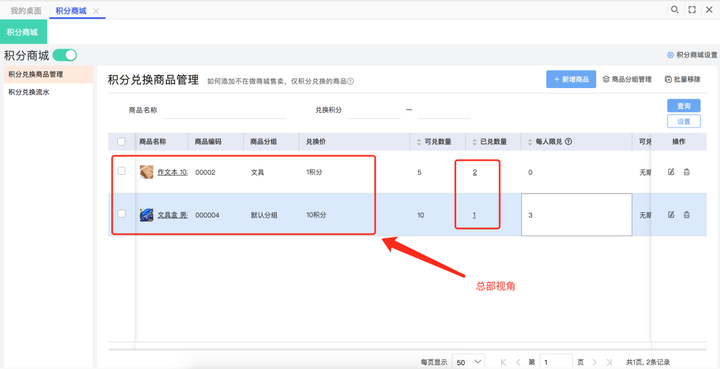
Task: Go to the first page arrow
Action: click(504, 362)
